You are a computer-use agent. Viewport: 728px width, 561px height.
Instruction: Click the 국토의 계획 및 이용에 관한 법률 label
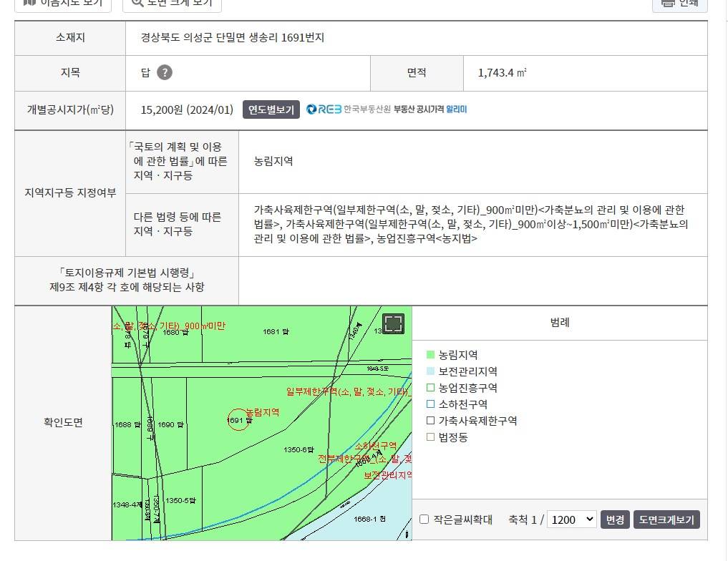[x=178, y=161]
